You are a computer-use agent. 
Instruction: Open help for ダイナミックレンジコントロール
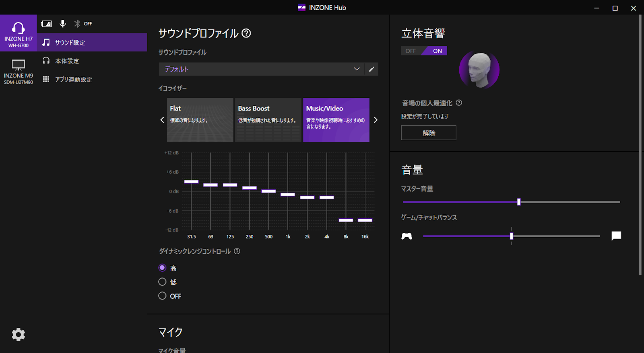[237, 251]
